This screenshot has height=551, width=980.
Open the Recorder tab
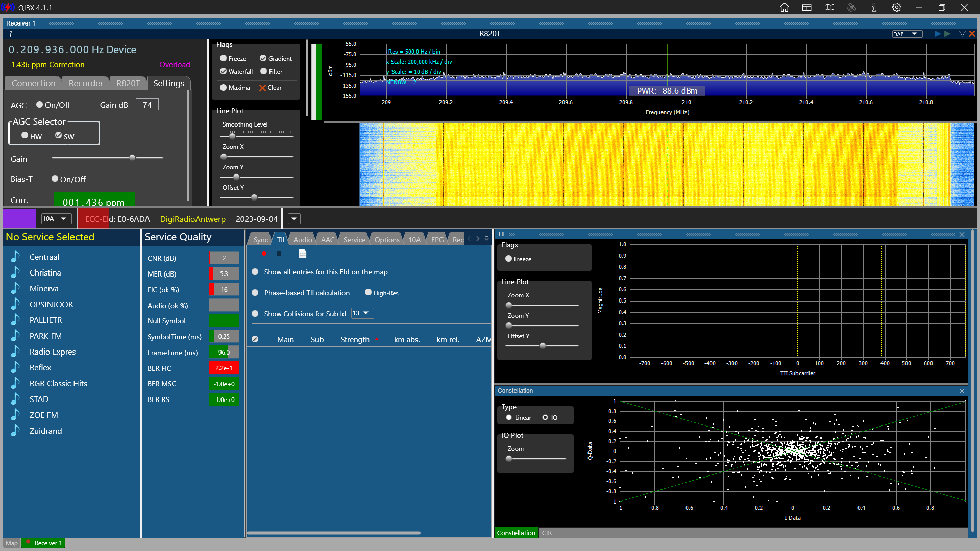point(85,83)
